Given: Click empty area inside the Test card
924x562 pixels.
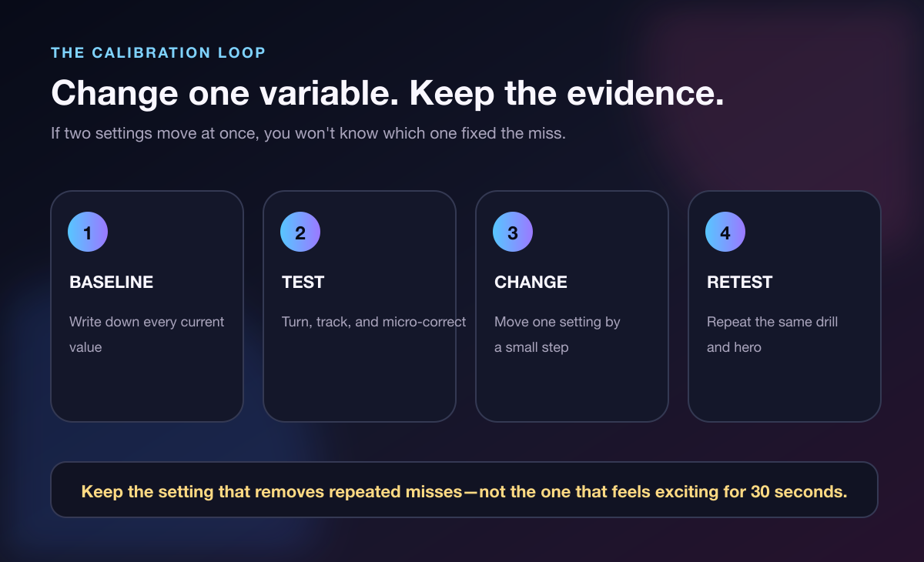Looking at the screenshot, I should point(360,377).
